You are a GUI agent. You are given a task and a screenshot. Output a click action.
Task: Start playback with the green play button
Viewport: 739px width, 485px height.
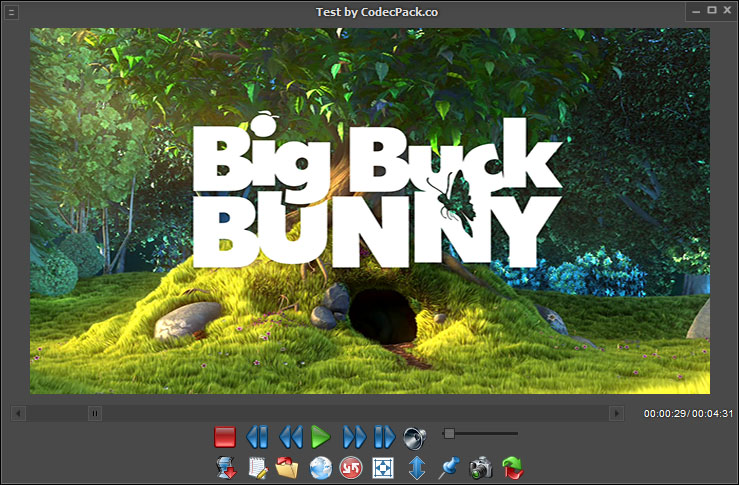(321, 437)
